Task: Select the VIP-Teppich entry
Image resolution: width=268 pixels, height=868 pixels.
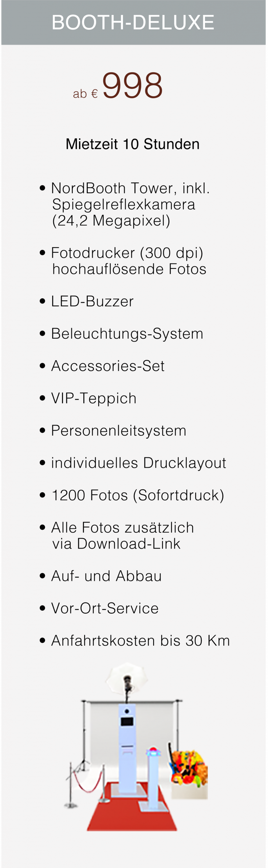Action: (x=94, y=398)
